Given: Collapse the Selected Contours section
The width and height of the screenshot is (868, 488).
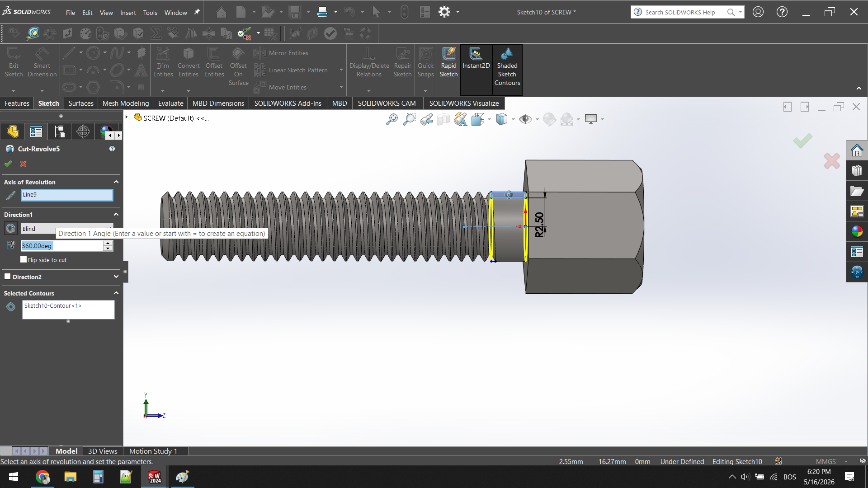Looking at the screenshot, I should pyautogui.click(x=116, y=293).
